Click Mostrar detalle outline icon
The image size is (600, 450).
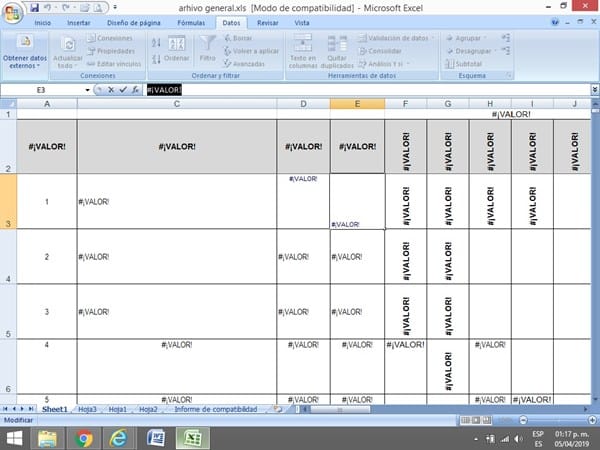pyautogui.click(x=506, y=38)
